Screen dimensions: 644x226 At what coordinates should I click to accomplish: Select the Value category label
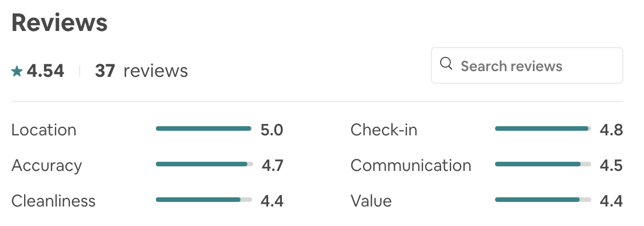[x=371, y=201]
